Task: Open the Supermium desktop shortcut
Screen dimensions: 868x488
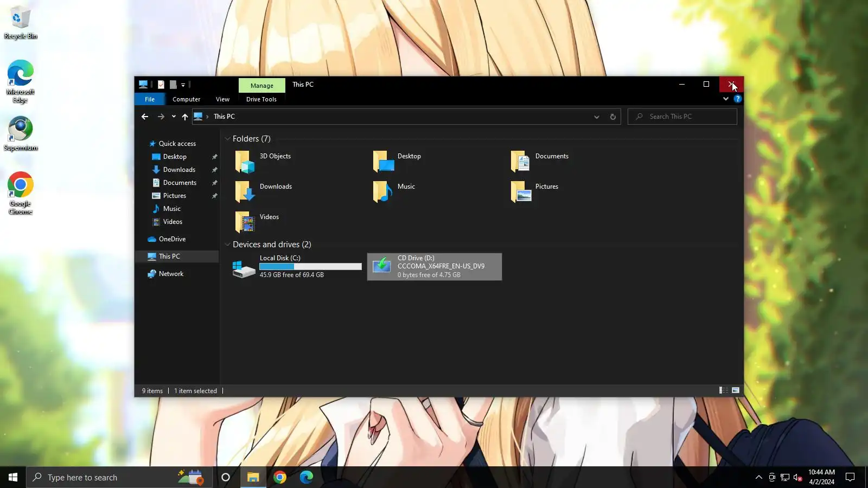Action: (x=20, y=134)
